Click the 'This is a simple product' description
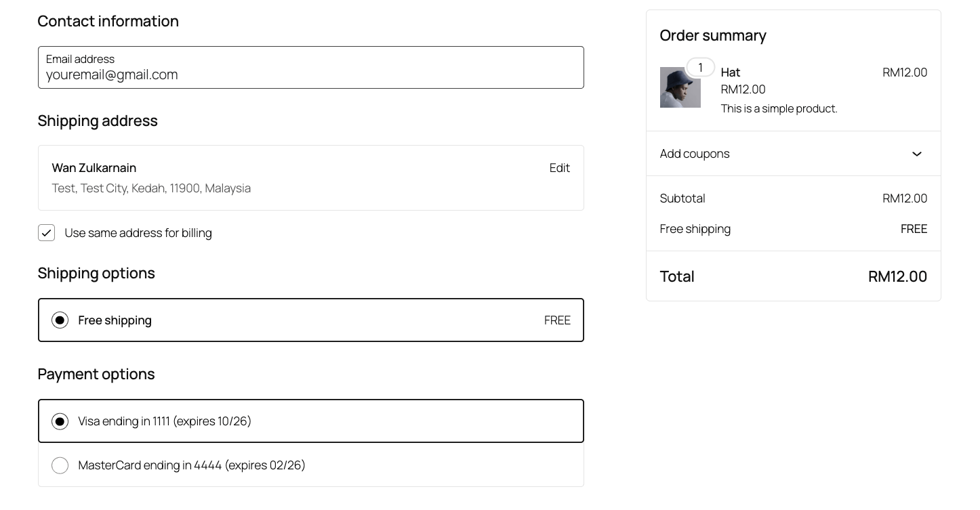Image resolution: width=980 pixels, height=510 pixels. click(x=779, y=108)
